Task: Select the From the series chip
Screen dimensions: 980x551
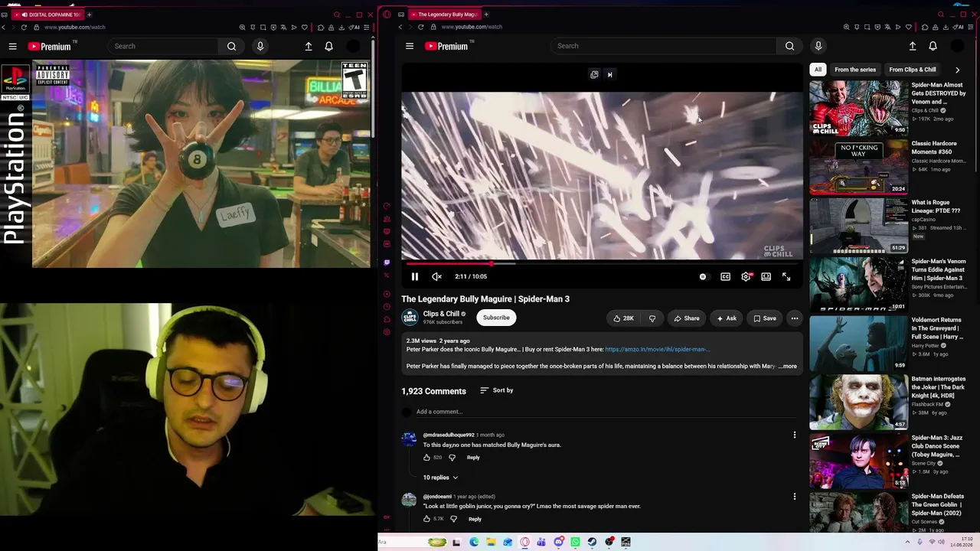Action: coord(855,70)
